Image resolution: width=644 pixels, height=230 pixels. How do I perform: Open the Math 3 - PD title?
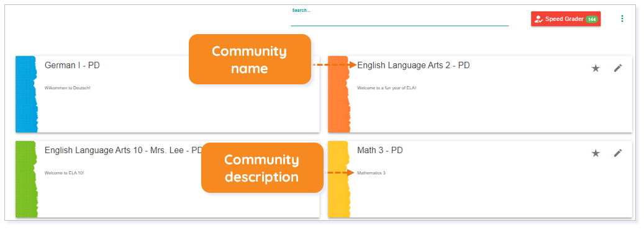click(x=380, y=150)
